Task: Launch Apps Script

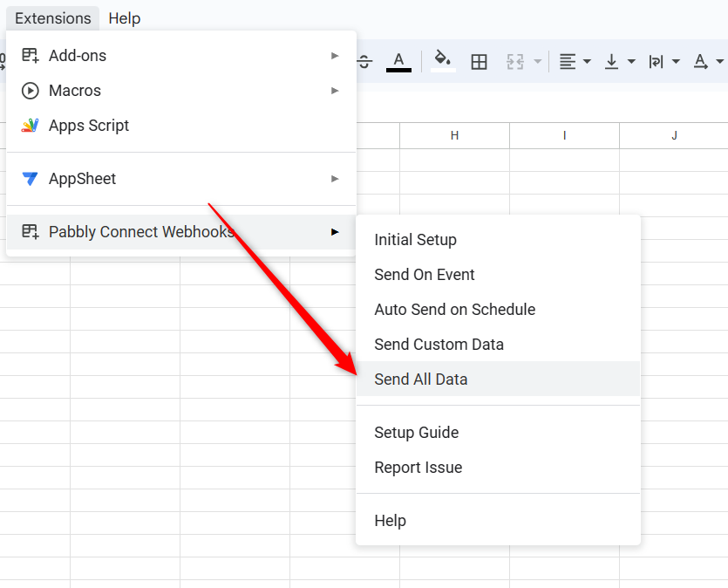Action: (181, 126)
